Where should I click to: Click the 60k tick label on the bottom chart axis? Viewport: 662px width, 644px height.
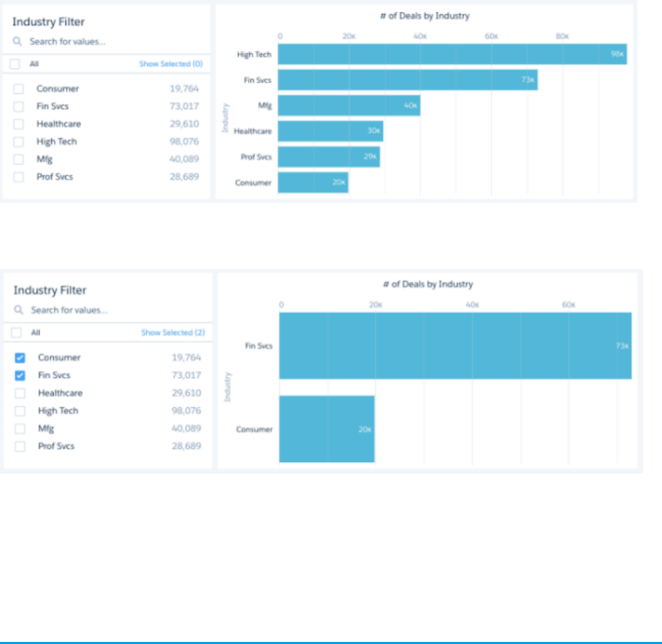pos(569,305)
